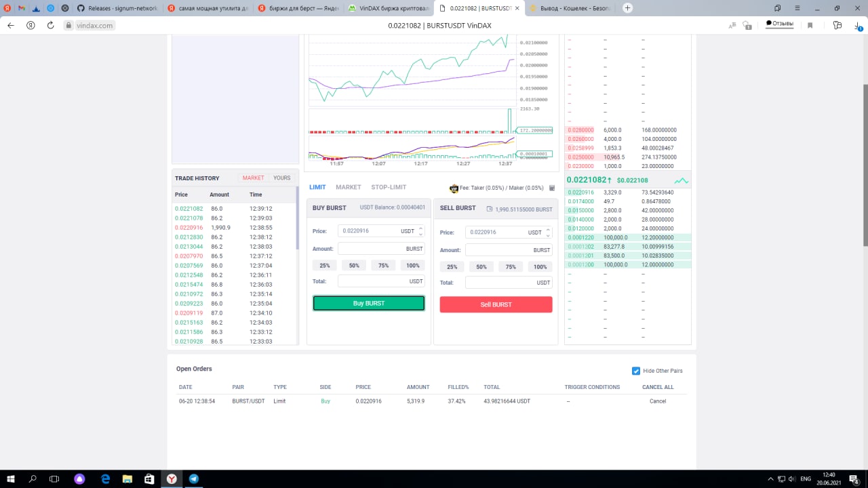Focus the sell Amount input field
This screenshot has height=488, width=868.
pyautogui.click(x=509, y=250)
